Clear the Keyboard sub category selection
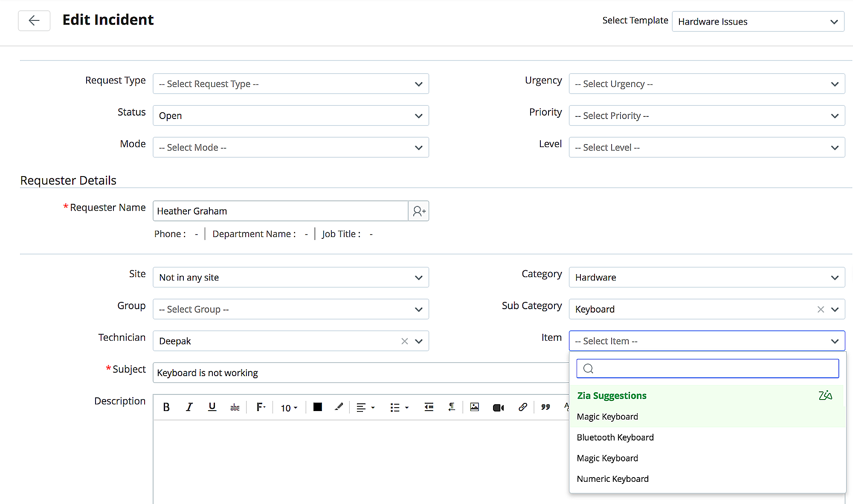 tap(821, 310)
